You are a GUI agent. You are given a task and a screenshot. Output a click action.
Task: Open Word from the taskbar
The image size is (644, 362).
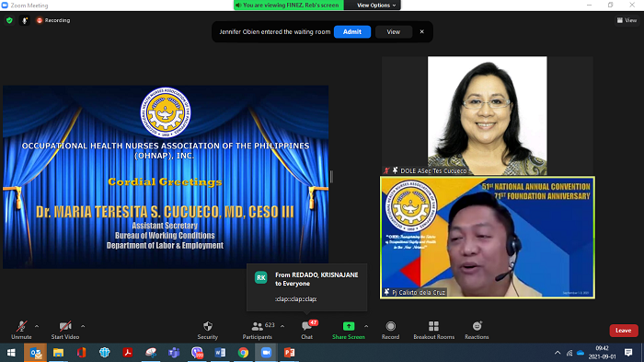220,353
